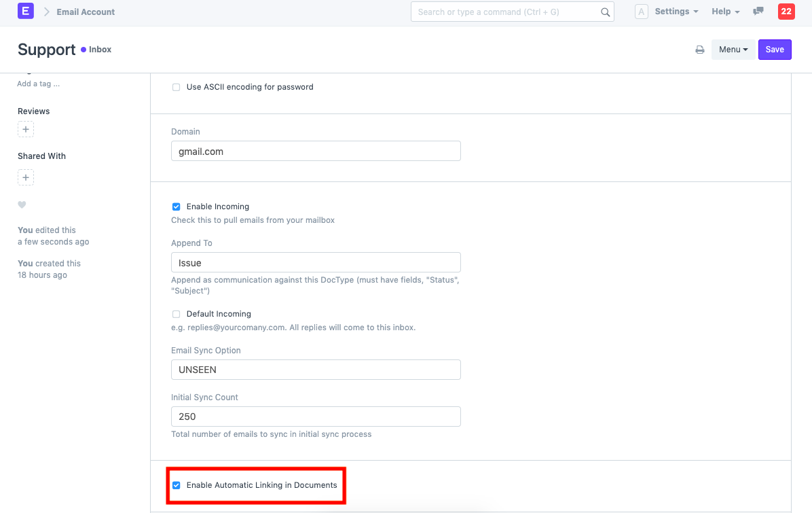812x513 pixels.
Task: Enable the Default Incoming checkbox
Action: tap(176, 314)
